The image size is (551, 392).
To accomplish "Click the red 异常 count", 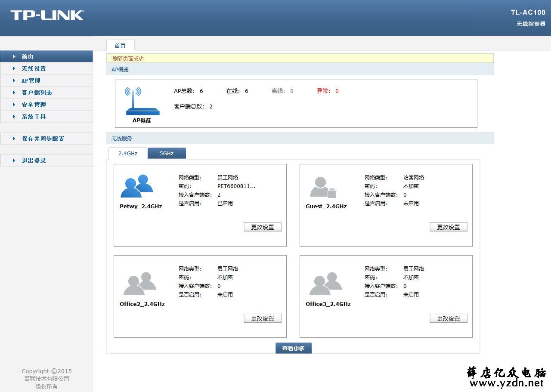I will click(337, 91).
